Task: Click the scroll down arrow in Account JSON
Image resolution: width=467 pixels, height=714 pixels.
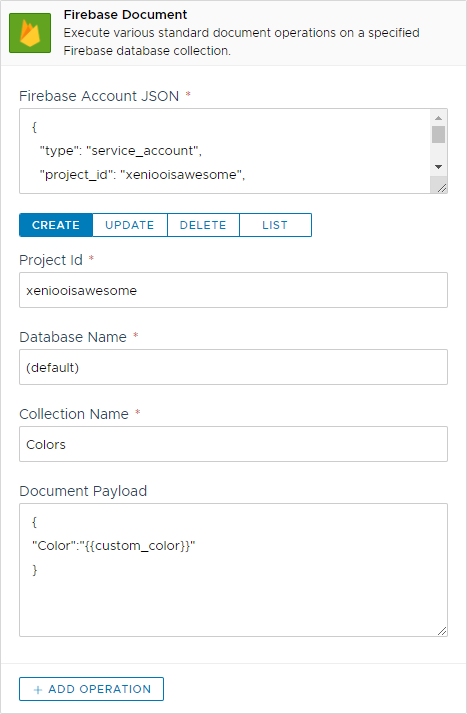Action: pyautogui.click(x=438, y=167)
